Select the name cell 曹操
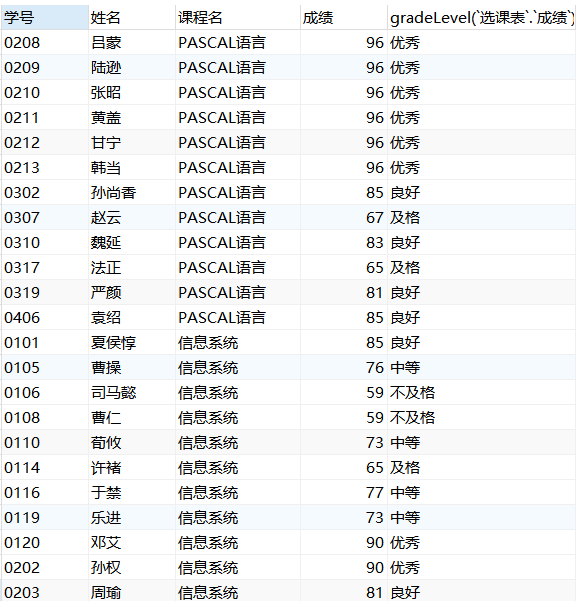The height and width of the screenshot is (601, 576). pyautogui.click(x=132, y=368)
